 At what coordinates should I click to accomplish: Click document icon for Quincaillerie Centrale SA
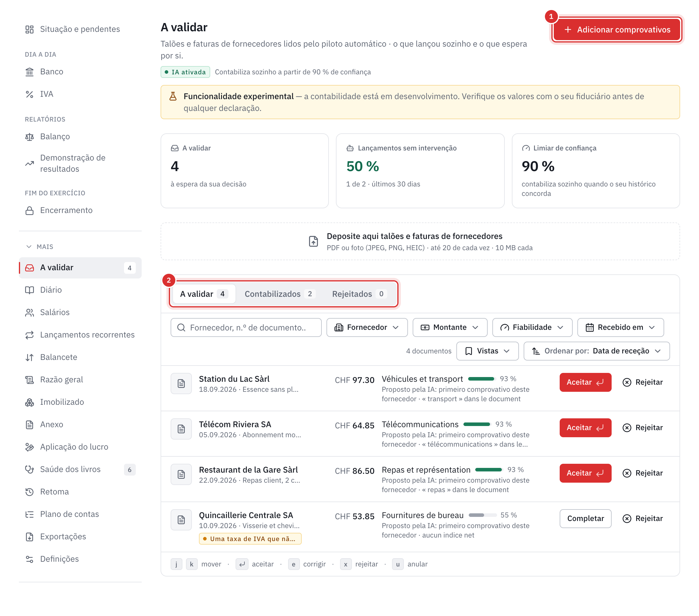pyautogui.click(x=181, y=520)
